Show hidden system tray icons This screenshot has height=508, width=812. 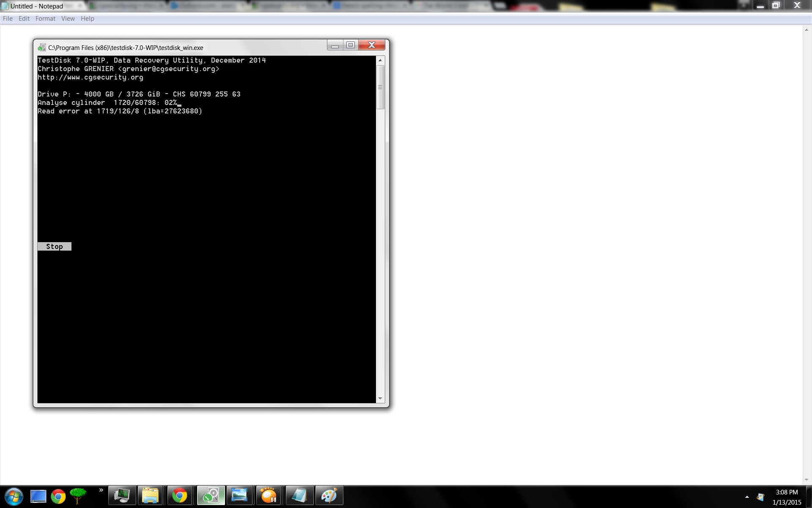click(747, 497)
